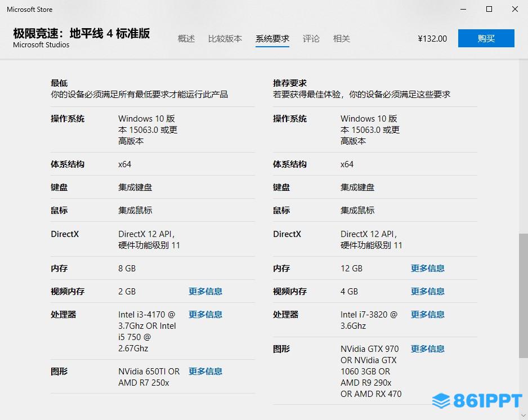528x420 pixels.
Task: Open 更多信息 for recommended 视频内存 4 GB
Action: (427, 291)
